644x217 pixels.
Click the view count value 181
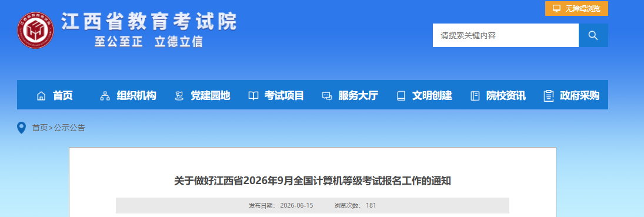point(371,205)
